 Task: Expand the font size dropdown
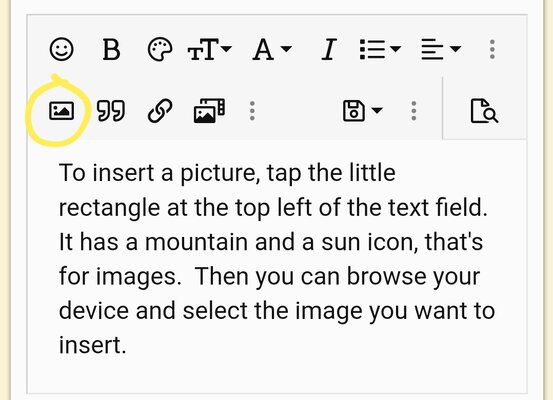[209, 49]
